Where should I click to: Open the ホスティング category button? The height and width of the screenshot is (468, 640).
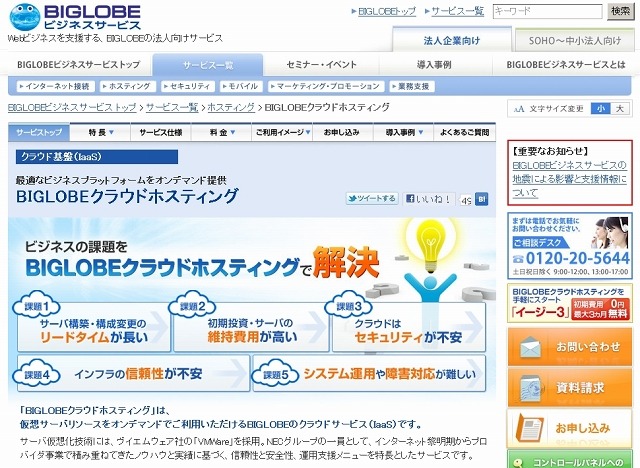pos(128,86)
